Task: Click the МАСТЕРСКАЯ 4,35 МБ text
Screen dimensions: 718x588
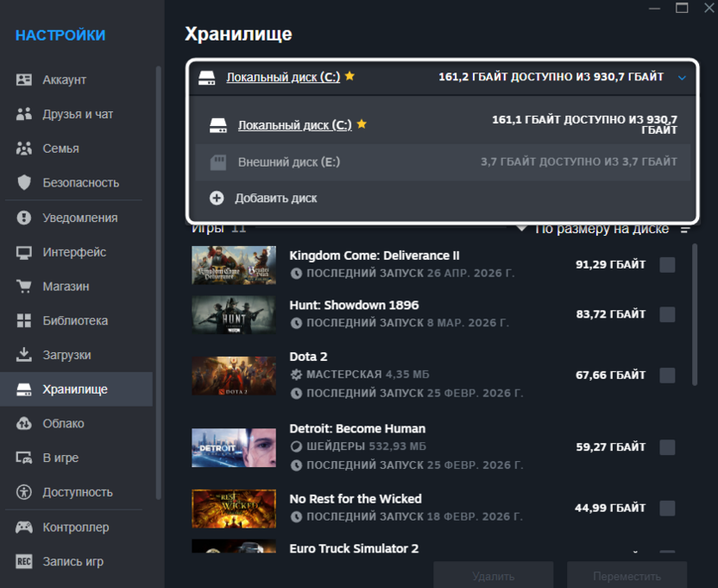Action: point(368,375)
